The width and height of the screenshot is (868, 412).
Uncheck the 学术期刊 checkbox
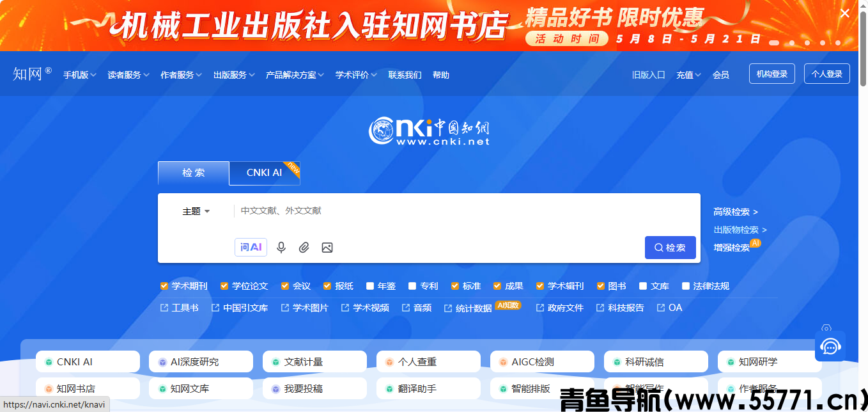click(x=164, y=286)
